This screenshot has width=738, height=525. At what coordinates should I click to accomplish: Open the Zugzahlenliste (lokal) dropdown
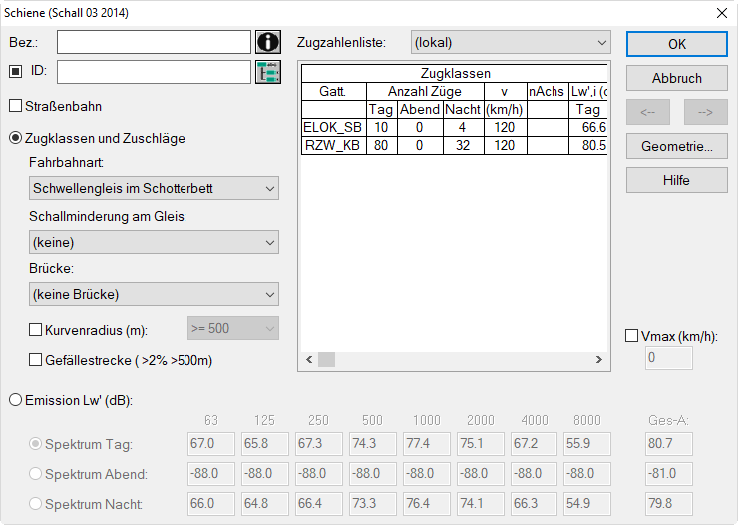coord(511,42)
